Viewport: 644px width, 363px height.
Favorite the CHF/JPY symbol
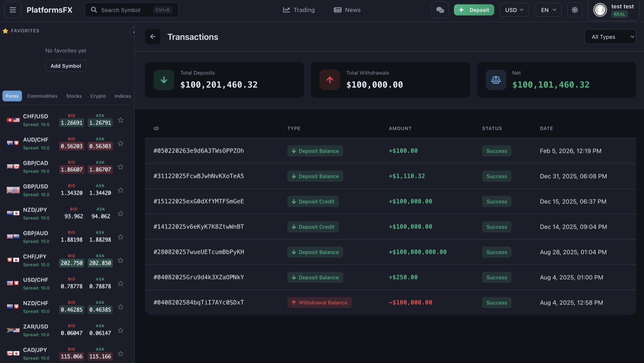[120, 260]
